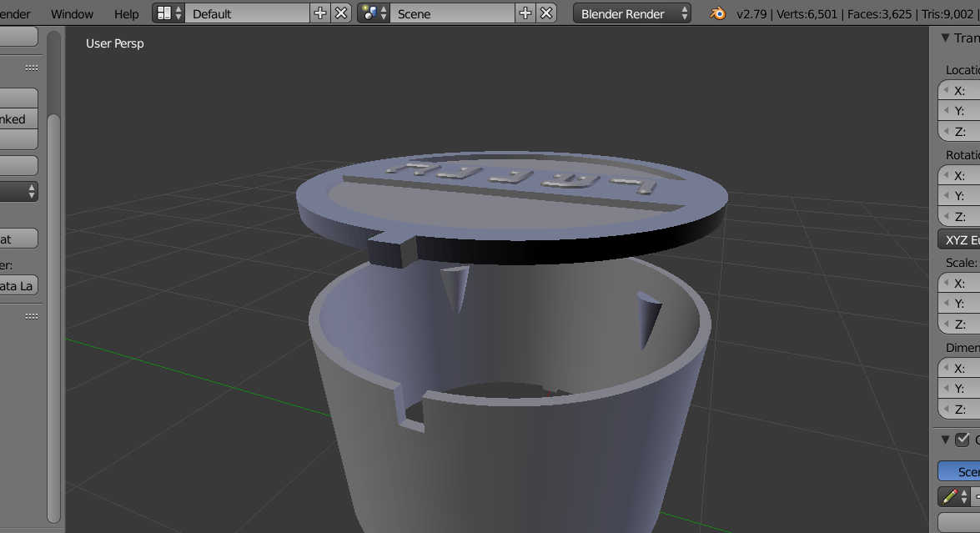
Task: Delete the current Scene
Action: coord(547,13)
